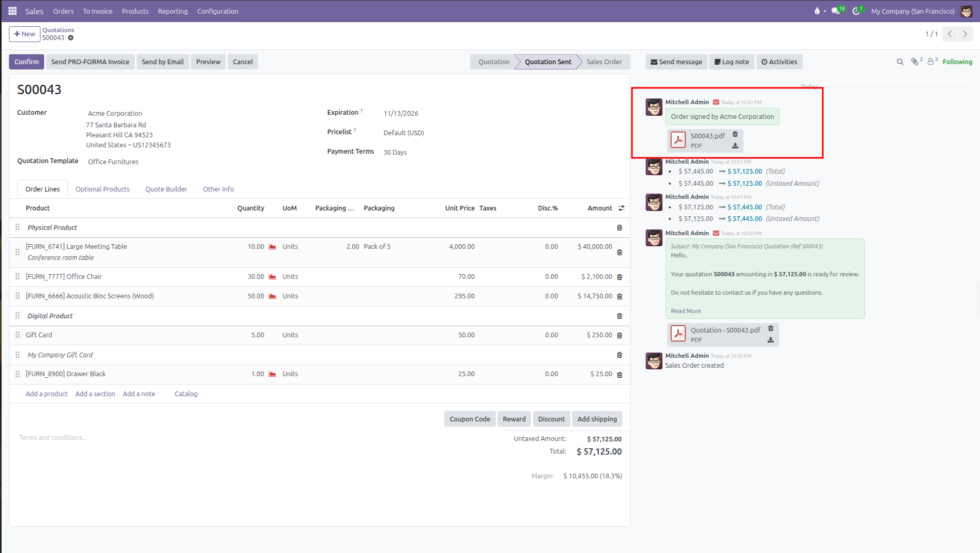980x553 pixels.
Task: Open the Reporting menu
Action: tap(172, 11)
